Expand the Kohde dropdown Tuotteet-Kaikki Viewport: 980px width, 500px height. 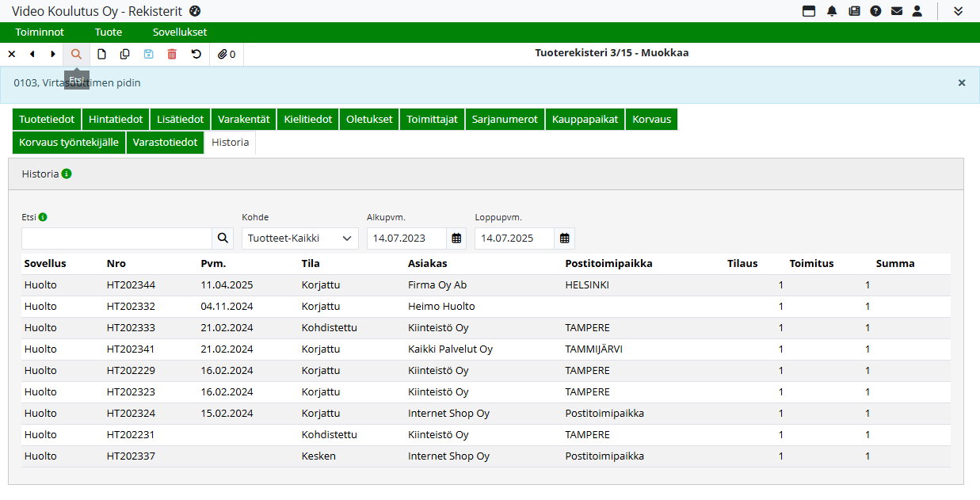(x=299, y=239)
